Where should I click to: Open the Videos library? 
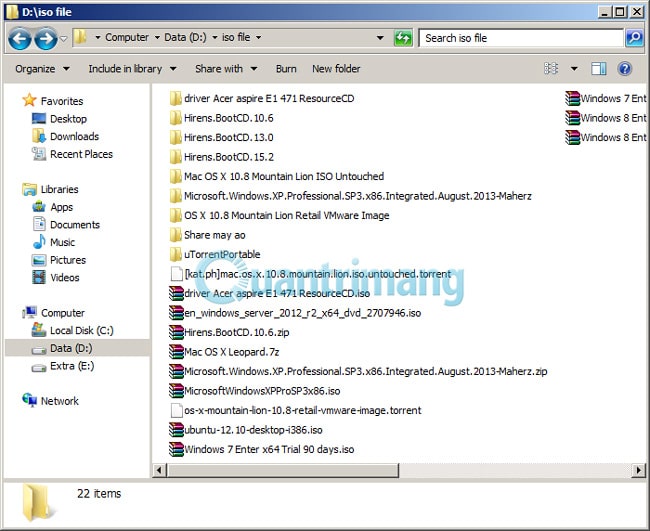click(56, 277)
